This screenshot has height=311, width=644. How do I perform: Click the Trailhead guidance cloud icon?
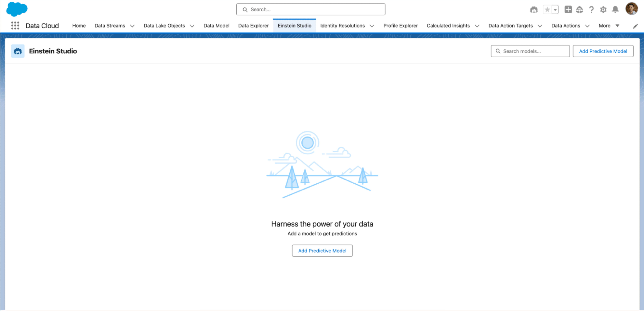pyautogui.click(x=579, y=10)
